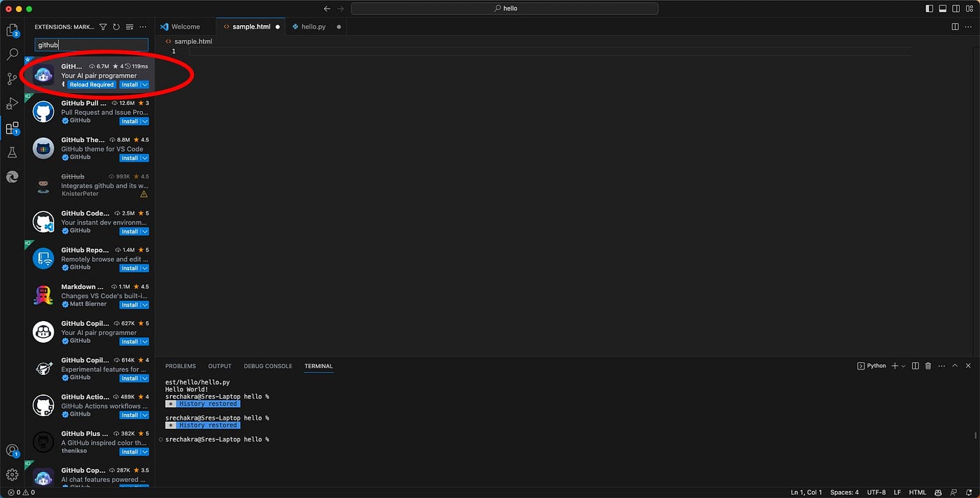
Task: Open customize layout icon in title bar
Action: [x=969, y=8]
